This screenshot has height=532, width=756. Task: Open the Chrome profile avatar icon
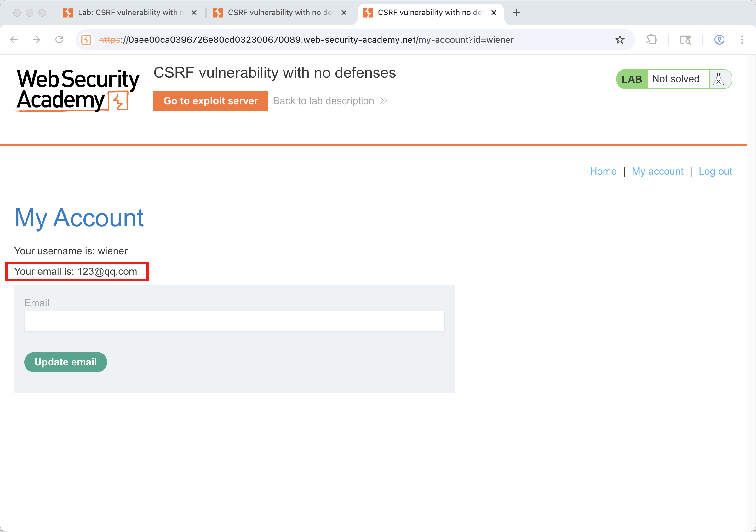pos(719,40)
